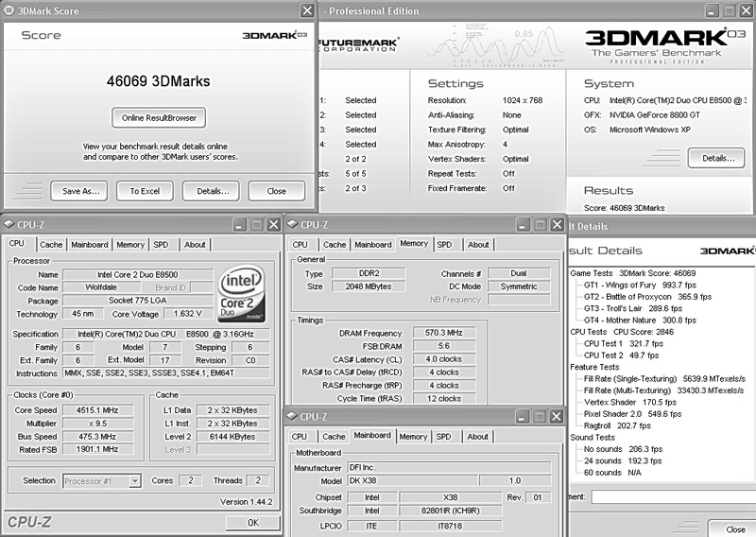Click the Futuremark Corporation logo
The image size is (756, 537).
tap(357, 44)
